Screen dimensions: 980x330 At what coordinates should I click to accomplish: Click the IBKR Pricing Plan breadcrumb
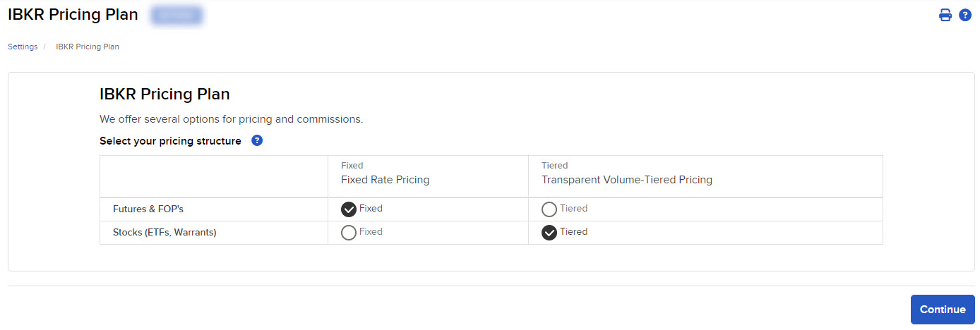coord(88,47)
